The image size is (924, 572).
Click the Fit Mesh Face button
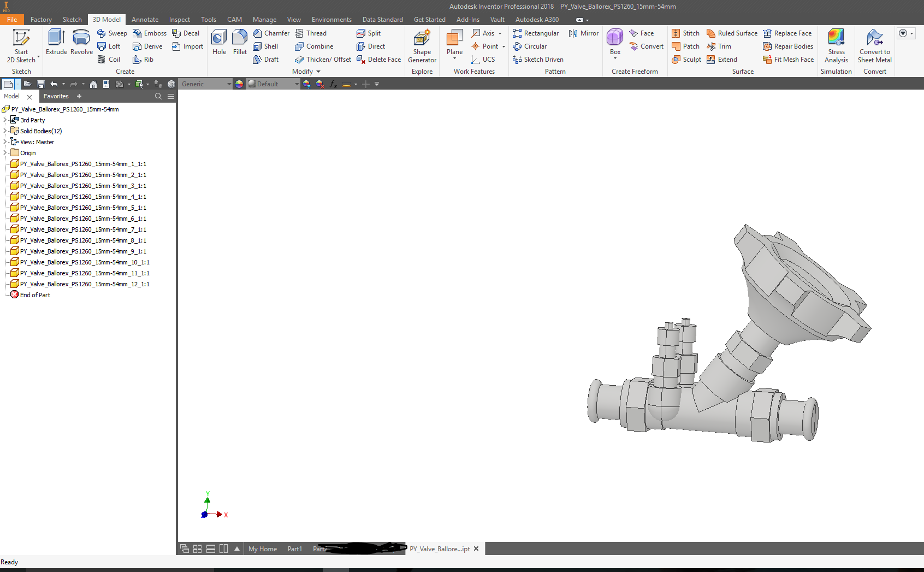tap(789, 60)
